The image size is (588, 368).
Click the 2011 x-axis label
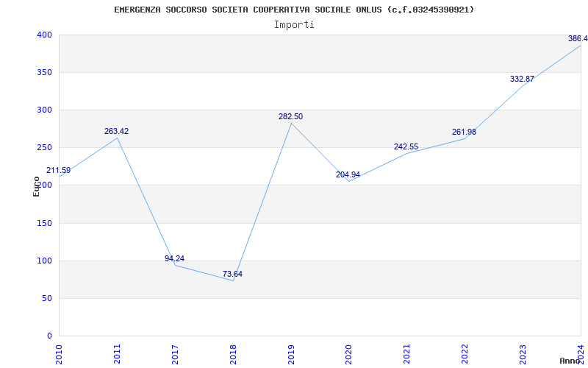(117, 354)
